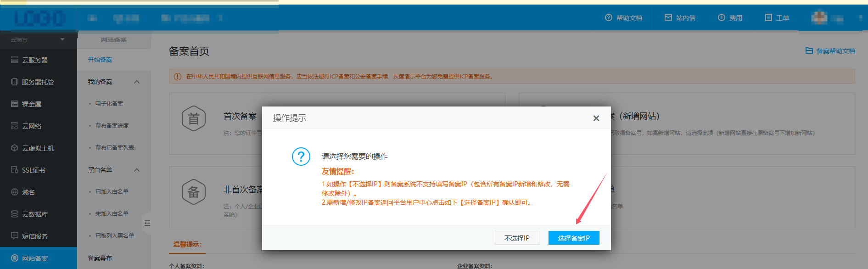Click the bare metal sidebar icon
The image size is (868, 269).
[x=15, y=104]
